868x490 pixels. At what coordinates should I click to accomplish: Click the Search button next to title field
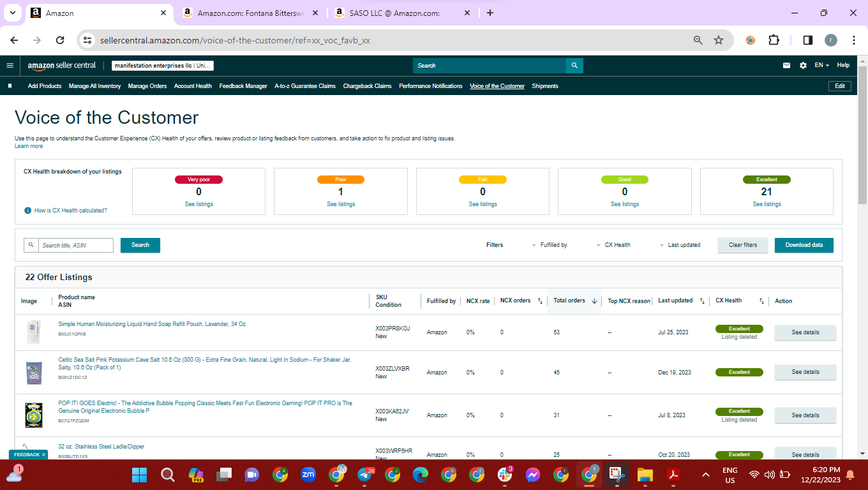140,245
